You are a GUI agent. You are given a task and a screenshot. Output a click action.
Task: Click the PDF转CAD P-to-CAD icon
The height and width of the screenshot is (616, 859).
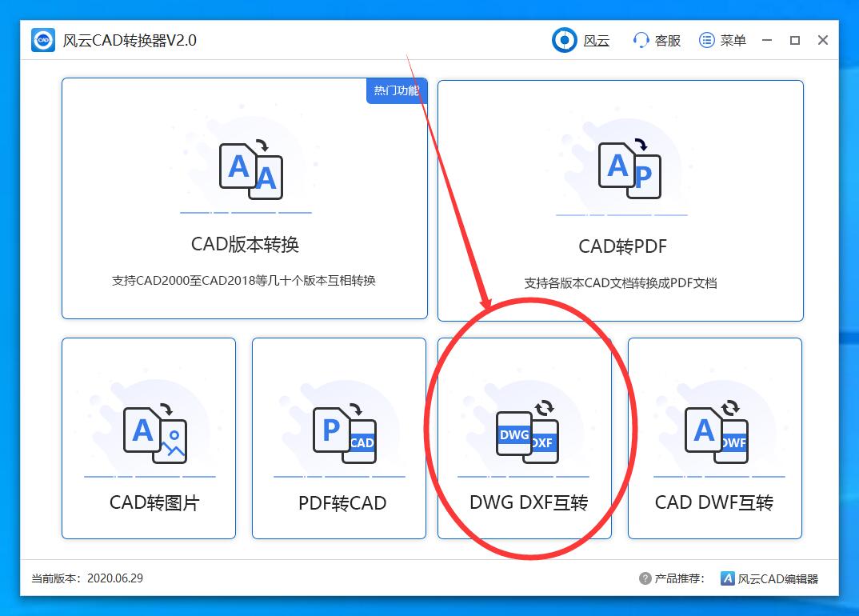[345, 434]
